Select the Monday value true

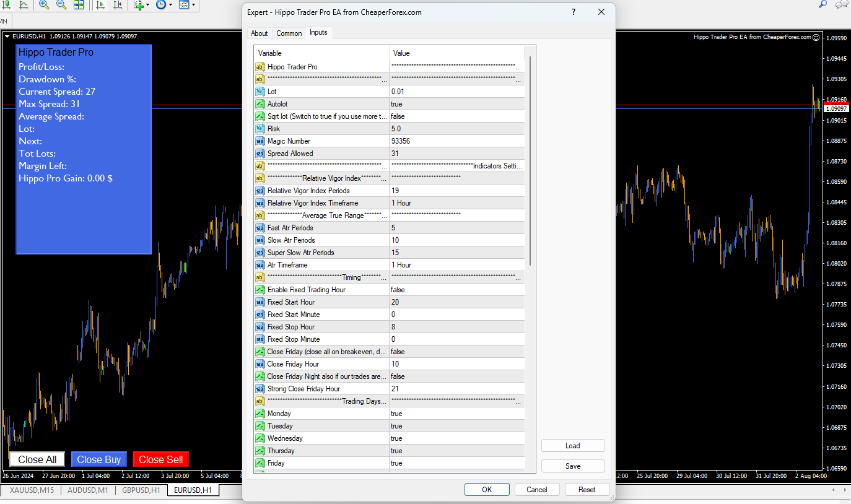[457, 414]
